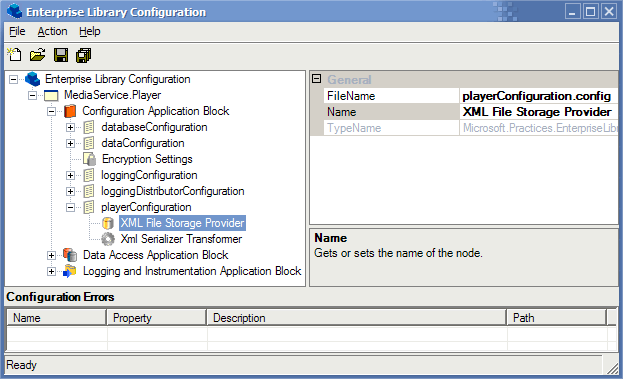Collapse the playerConfiguration node
This screenshot has width=623, height=379.
point(70,207)
